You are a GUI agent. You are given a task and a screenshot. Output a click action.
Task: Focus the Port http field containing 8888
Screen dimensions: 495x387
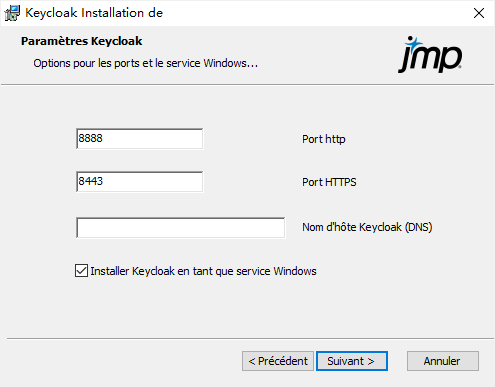point(139,139)
